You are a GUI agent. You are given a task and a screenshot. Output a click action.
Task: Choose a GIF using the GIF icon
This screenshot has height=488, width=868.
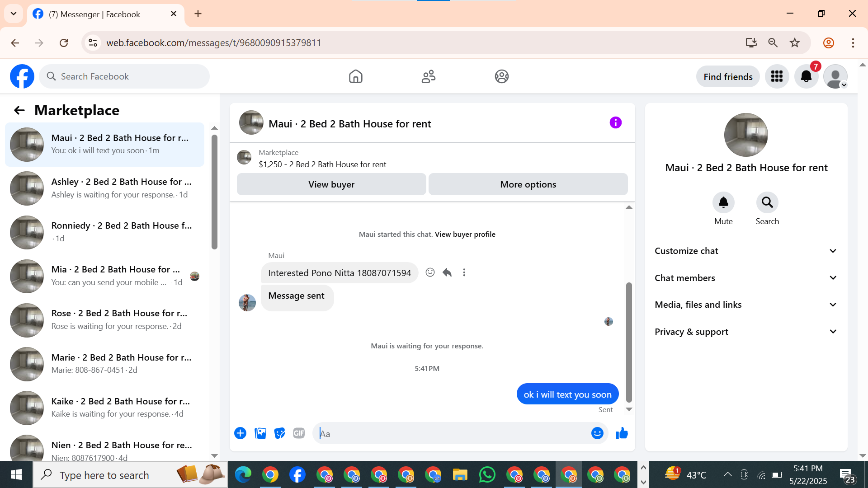pyautogui.click(x=299, y=433)
